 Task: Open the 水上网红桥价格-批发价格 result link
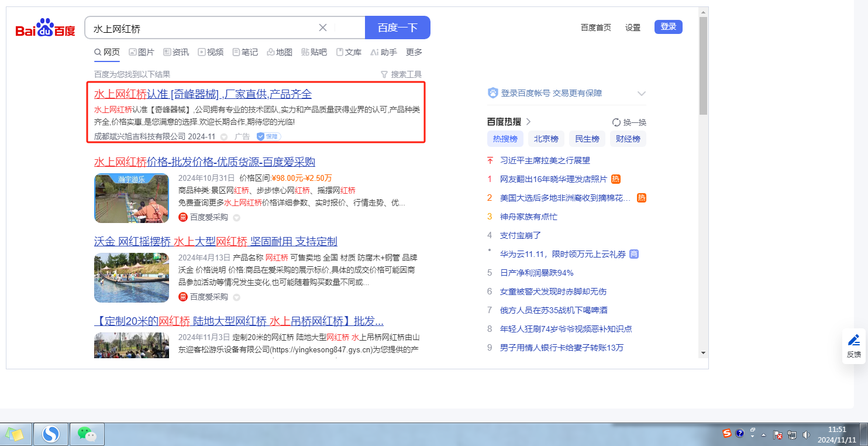point(205,162)
